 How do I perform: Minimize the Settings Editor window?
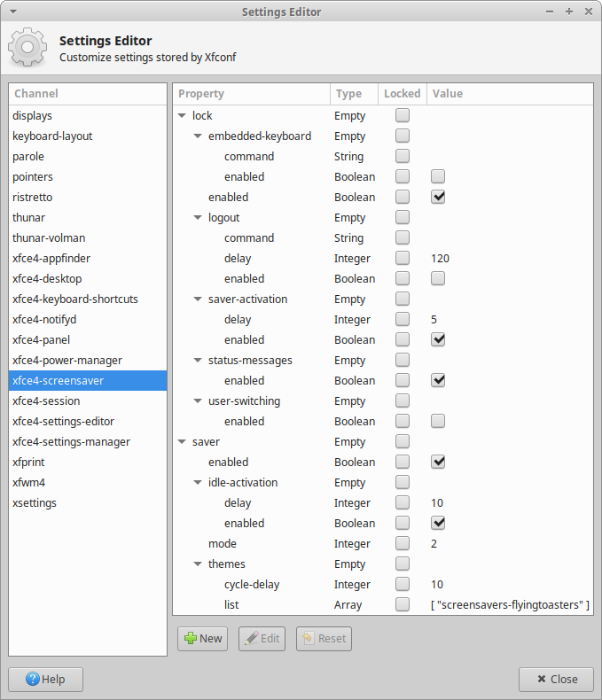[x=550, y=12]
